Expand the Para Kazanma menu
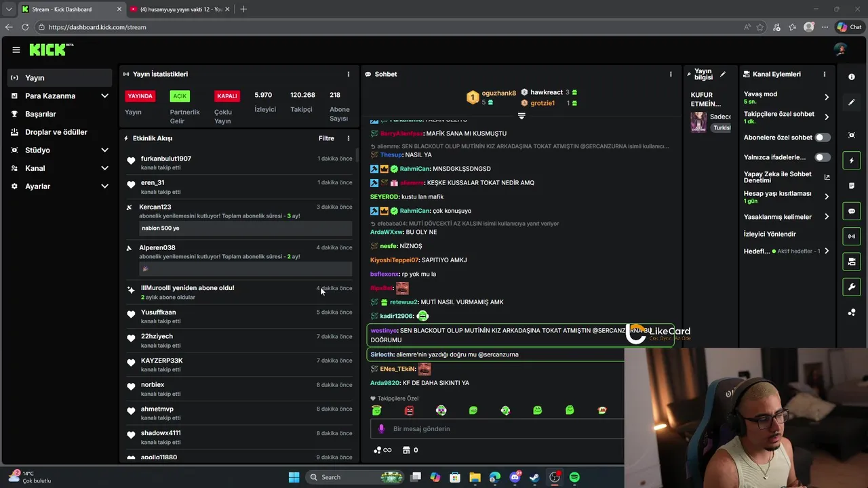This screenshot has height=488, width=868. [x=60, y=96]
